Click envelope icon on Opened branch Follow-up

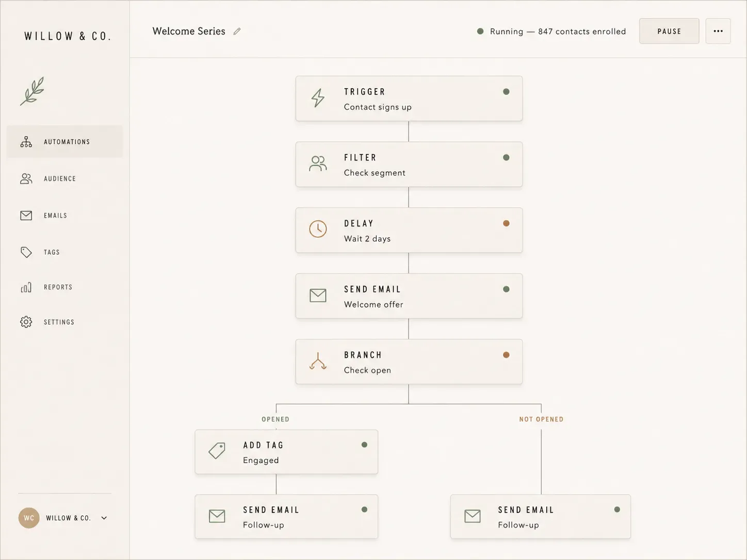217,516
